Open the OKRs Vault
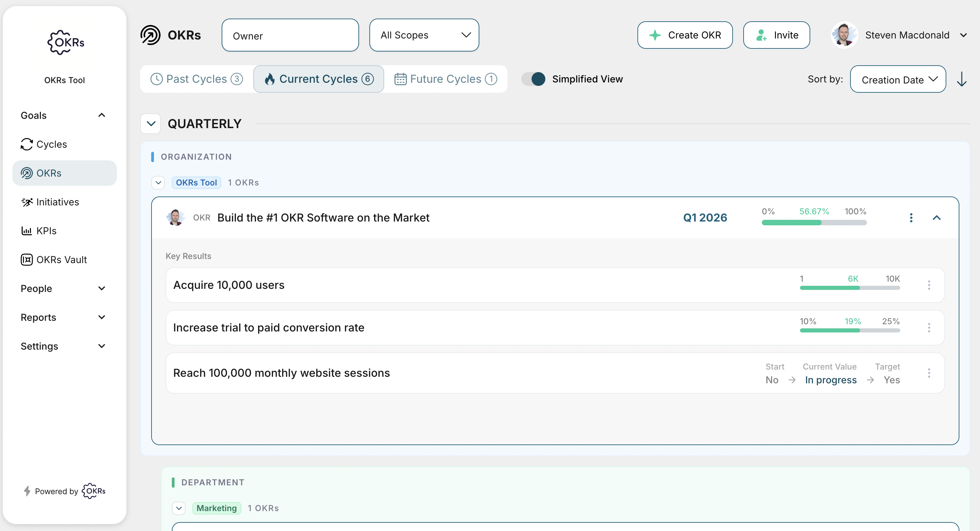Viewport: 980px width, 531px height. pos(62,259)
